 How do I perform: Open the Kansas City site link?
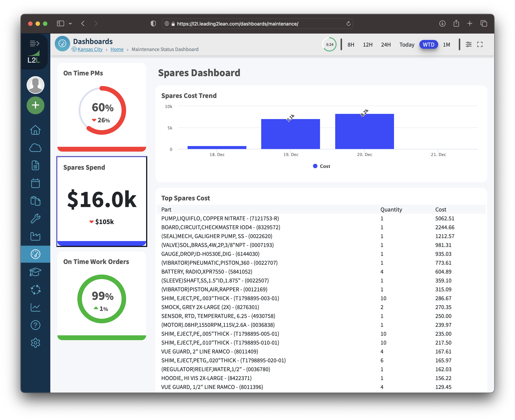(90, 49)
